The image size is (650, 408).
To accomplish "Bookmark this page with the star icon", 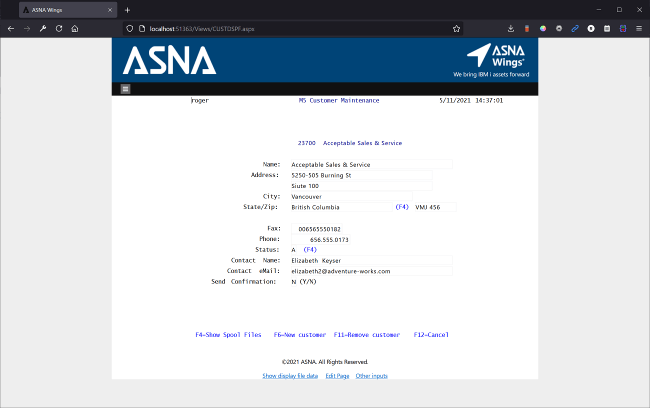I will 456,29.
